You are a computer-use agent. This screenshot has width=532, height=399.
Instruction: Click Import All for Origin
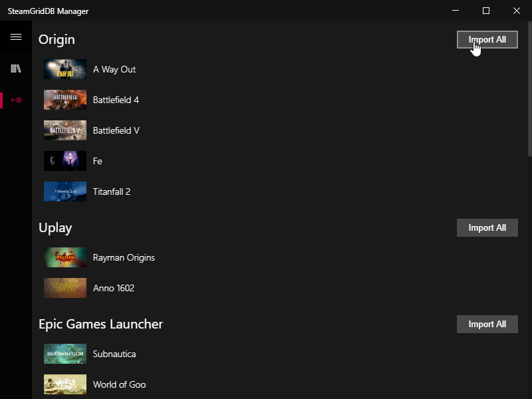487,39
